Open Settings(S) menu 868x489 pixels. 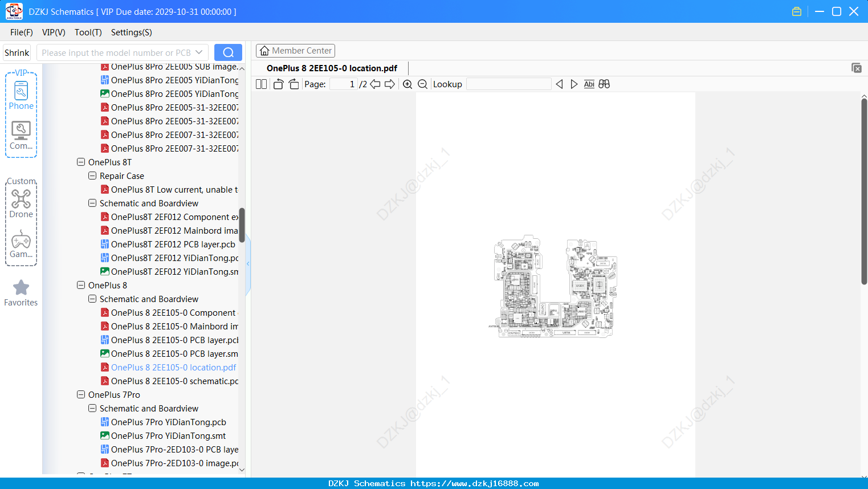point(132,32)
